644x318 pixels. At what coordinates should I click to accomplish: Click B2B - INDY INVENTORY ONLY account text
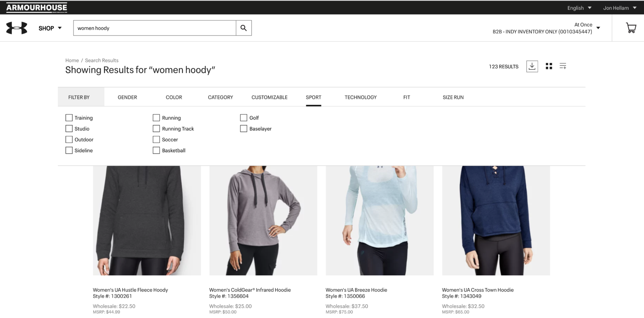point(542,32)
